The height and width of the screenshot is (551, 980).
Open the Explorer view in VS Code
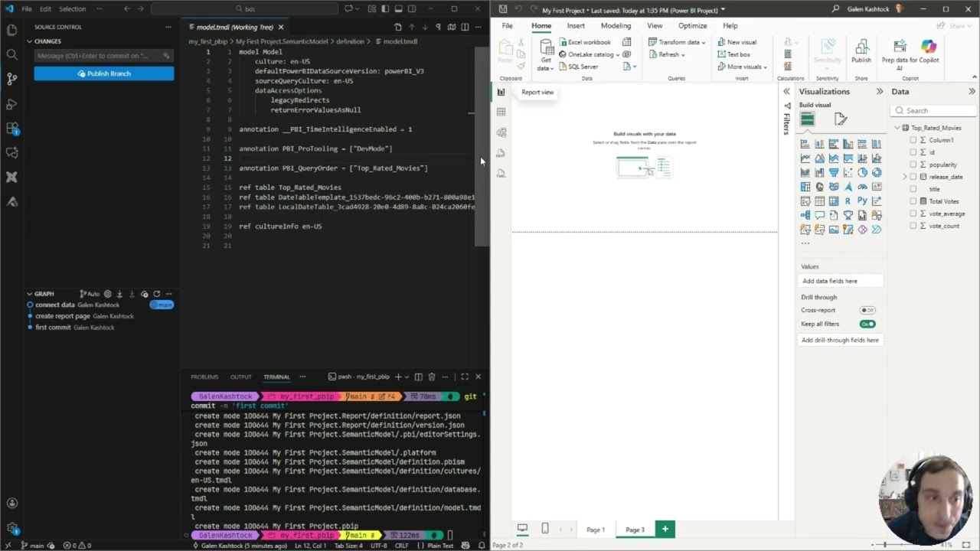[11, 30]
